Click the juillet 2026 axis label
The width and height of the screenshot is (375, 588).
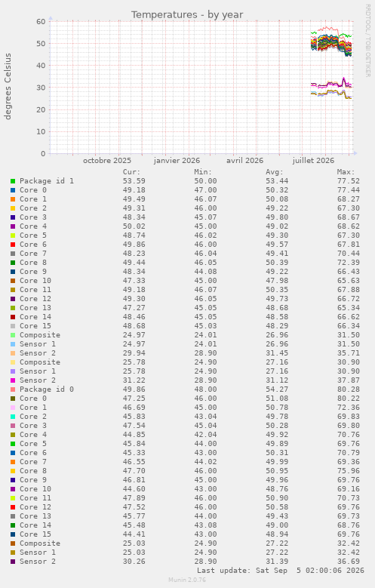coord(313,161)
